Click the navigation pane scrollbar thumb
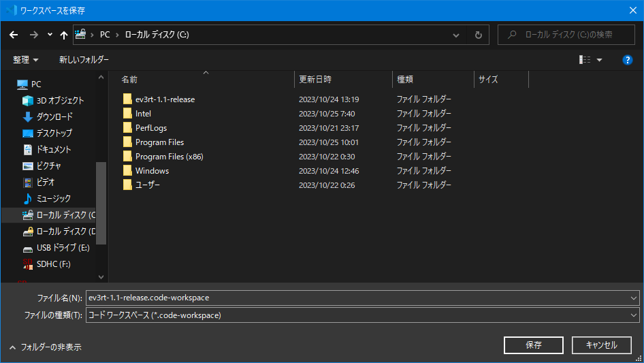 pos(101,203)
